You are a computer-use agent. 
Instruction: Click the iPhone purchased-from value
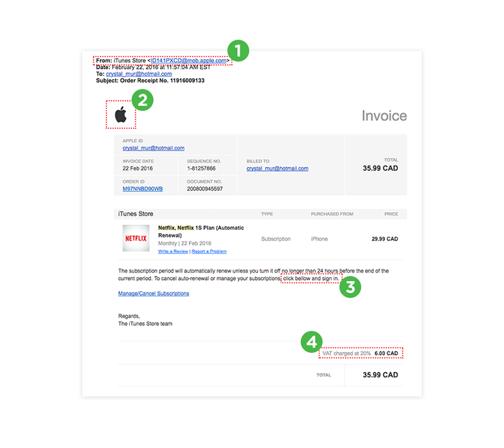click(x=319, y=239)
